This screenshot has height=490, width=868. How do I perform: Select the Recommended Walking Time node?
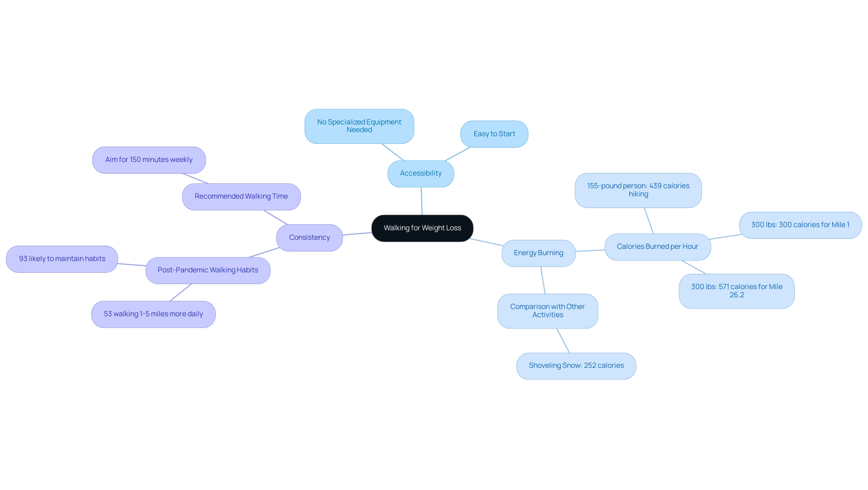pos(241,196)
